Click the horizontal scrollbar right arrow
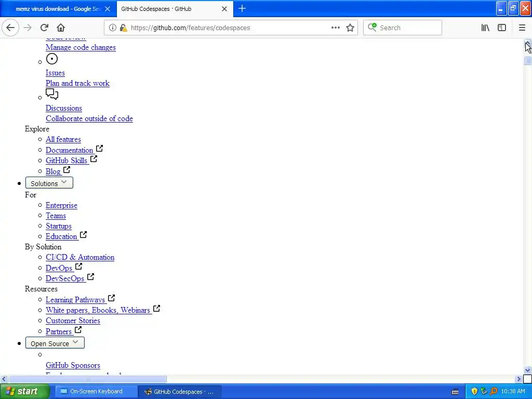Screen dimensions: 532x399 [518, 379]
